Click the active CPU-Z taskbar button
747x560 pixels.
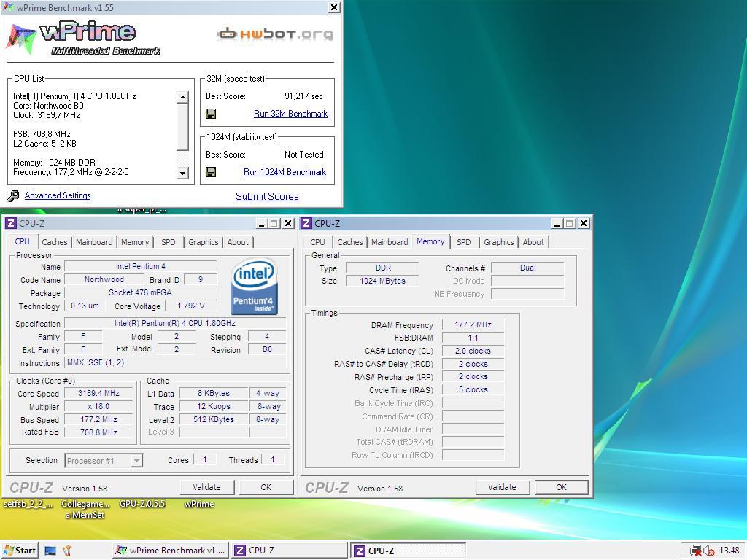(x=409, y=551)
